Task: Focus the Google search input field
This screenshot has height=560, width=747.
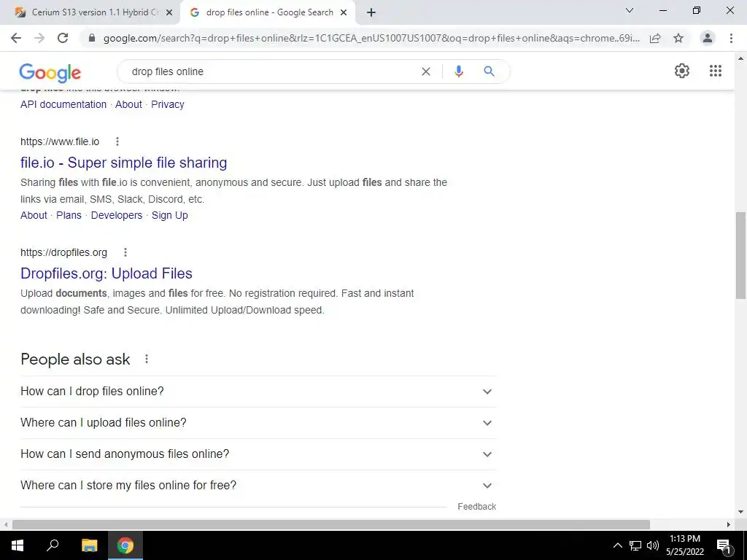Action: tap(271, 71)
